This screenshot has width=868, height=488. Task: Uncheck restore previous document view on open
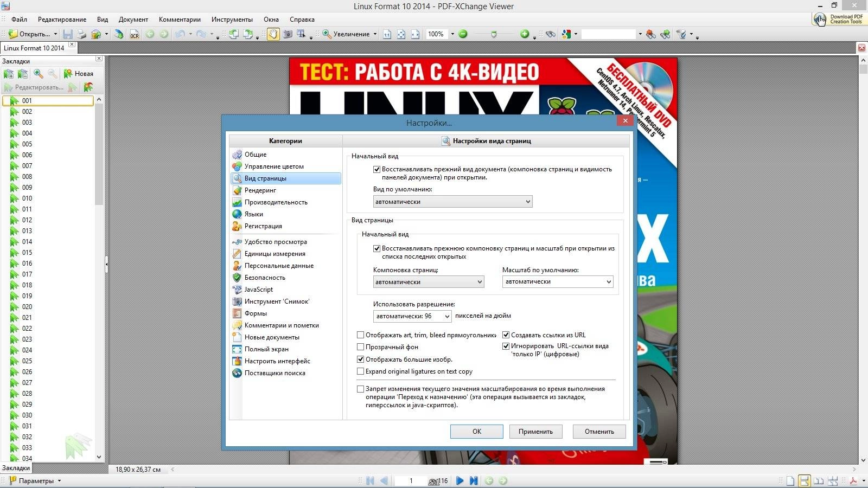pos(376,169)
